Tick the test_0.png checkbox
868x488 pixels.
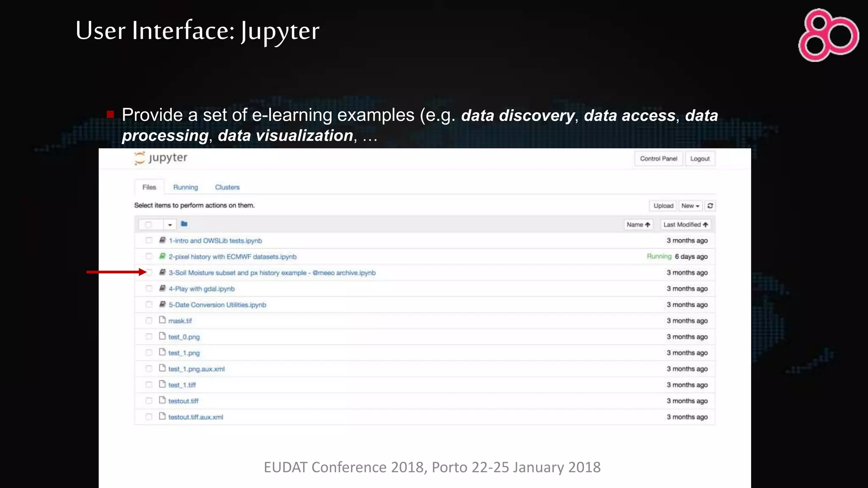pos(149,337)
